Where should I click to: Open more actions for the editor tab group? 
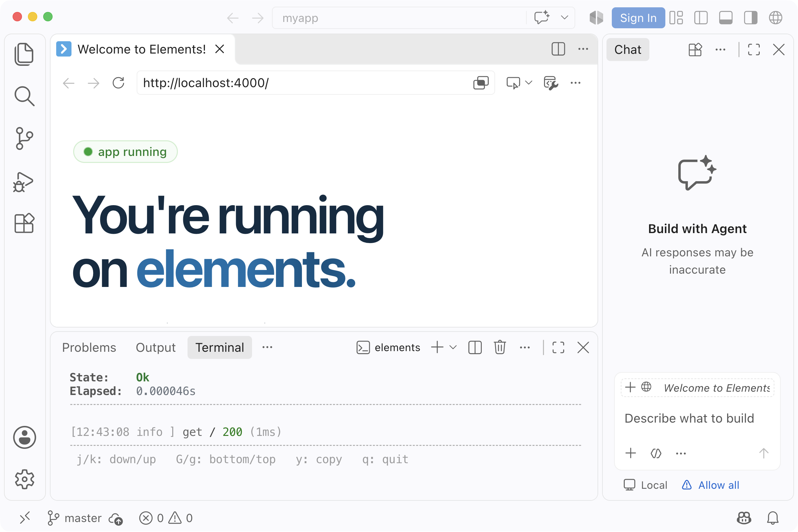pos(583,49)
